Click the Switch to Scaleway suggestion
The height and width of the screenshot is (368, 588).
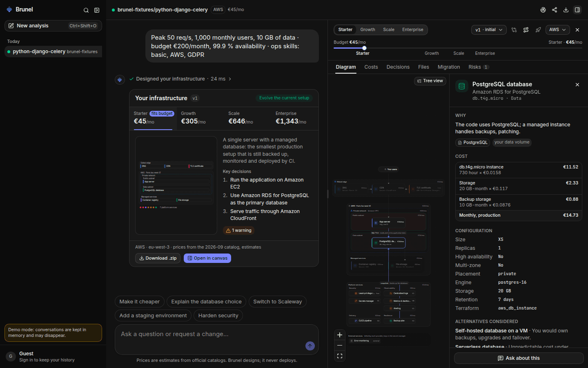(x=278, y=302)
